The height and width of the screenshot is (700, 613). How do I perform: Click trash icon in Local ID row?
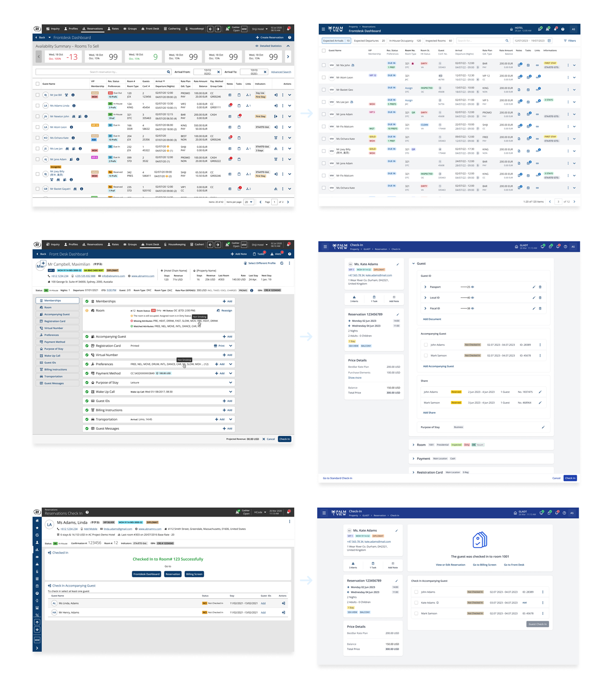540,297
